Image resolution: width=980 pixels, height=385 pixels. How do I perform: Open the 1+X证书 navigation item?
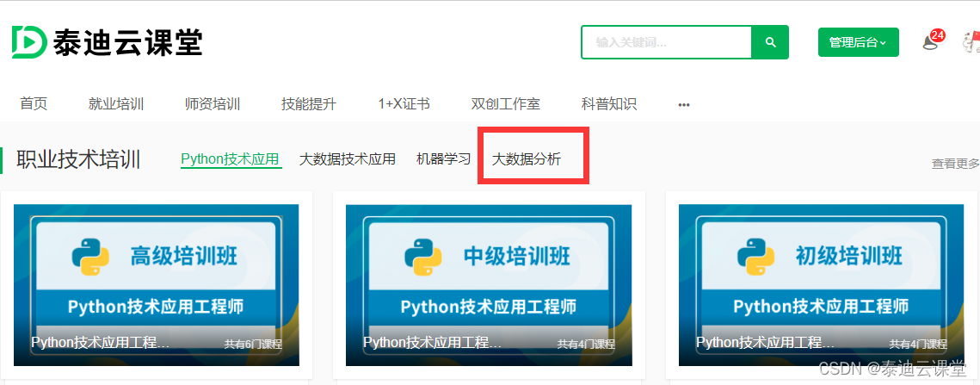[x=404, y=104]
